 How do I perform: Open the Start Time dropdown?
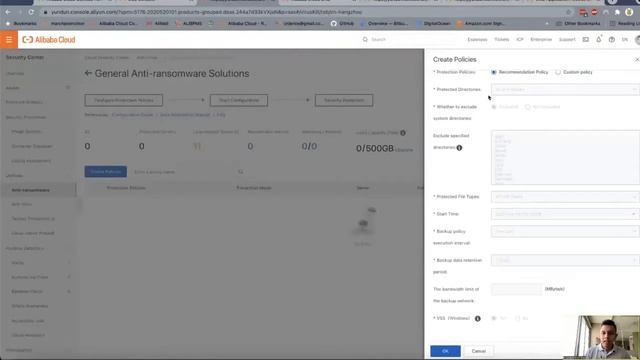pyautogui.click(x=565, y=214)
